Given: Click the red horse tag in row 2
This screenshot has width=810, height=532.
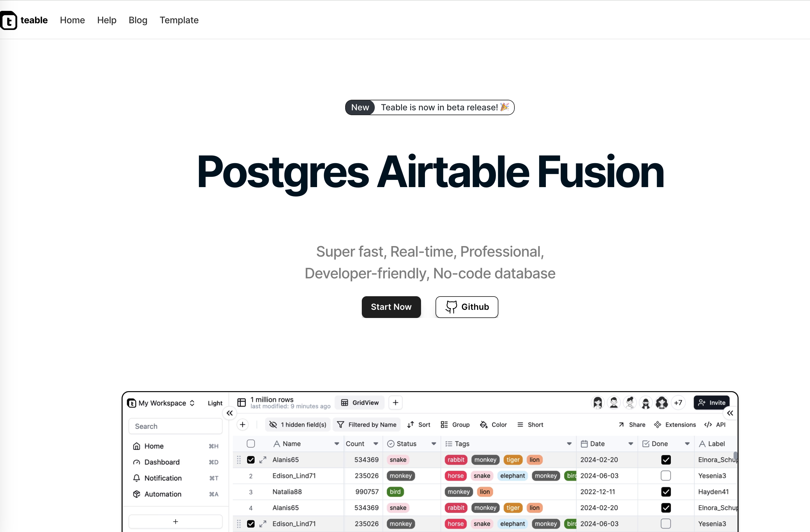Looking at the screenshot, I should coord(456,476).
